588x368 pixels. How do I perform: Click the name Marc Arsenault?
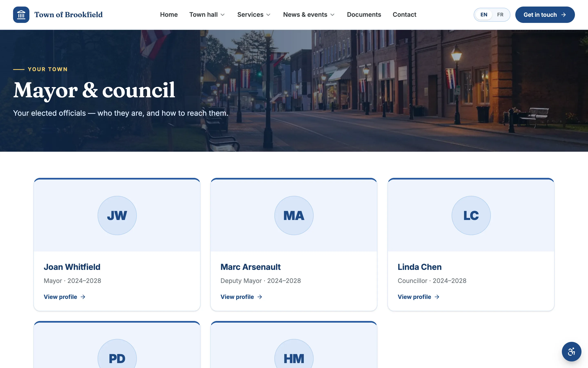[x=251, y=267]
